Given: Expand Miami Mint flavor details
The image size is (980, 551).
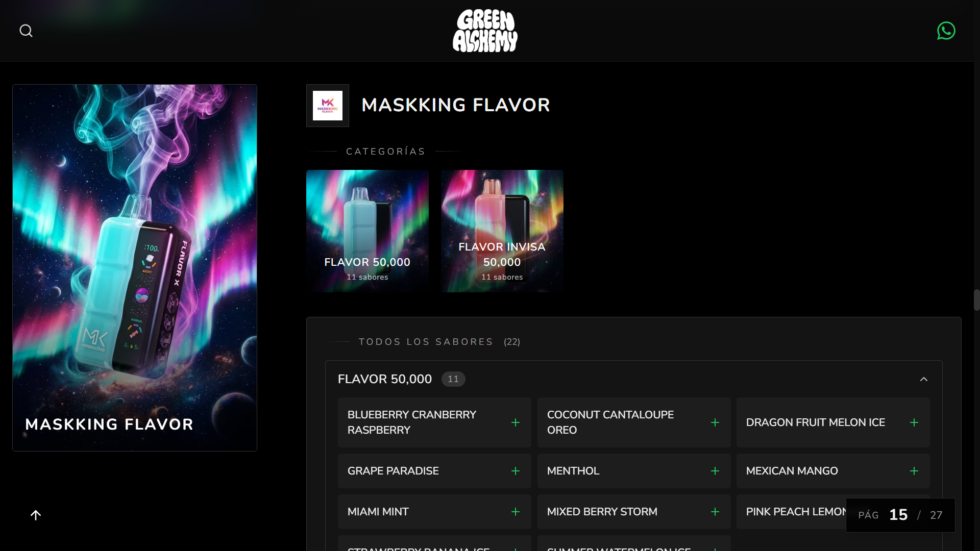Looking at the screenshot, I should pyautogui.click(x=434, y=512).
